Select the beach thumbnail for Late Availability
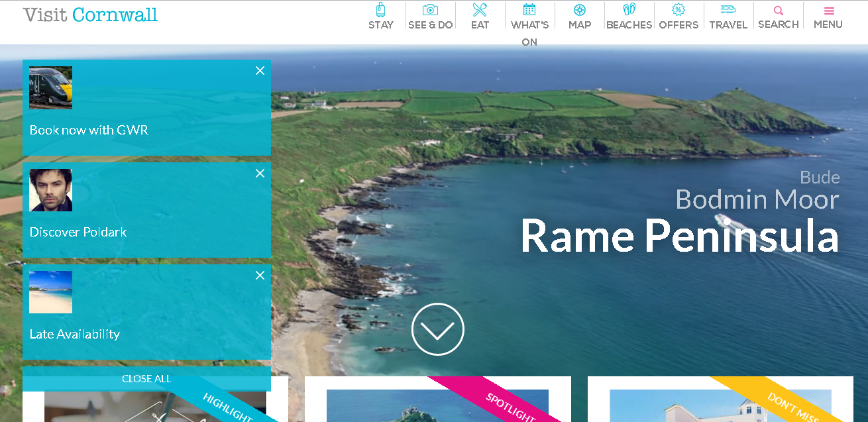The height and width of the screenshot is (422, 868). (x=51, y=292)
